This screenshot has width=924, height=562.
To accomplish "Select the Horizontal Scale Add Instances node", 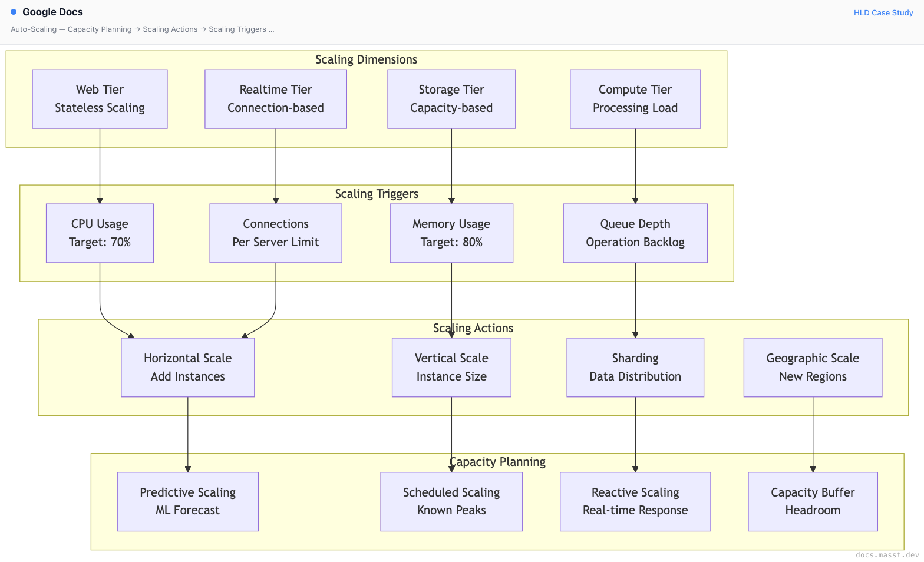I will click(188, 368).
